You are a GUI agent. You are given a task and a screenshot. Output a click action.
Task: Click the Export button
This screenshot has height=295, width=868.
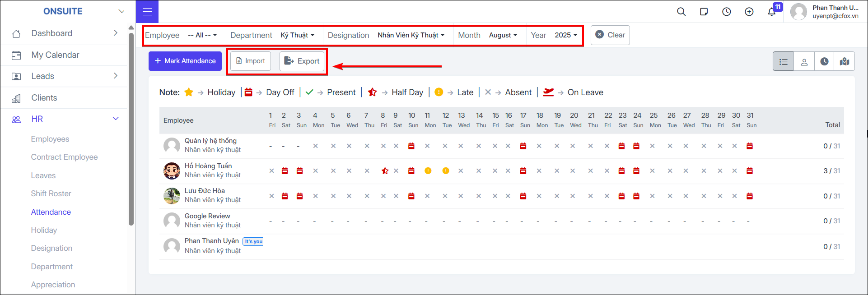(302, 61)
